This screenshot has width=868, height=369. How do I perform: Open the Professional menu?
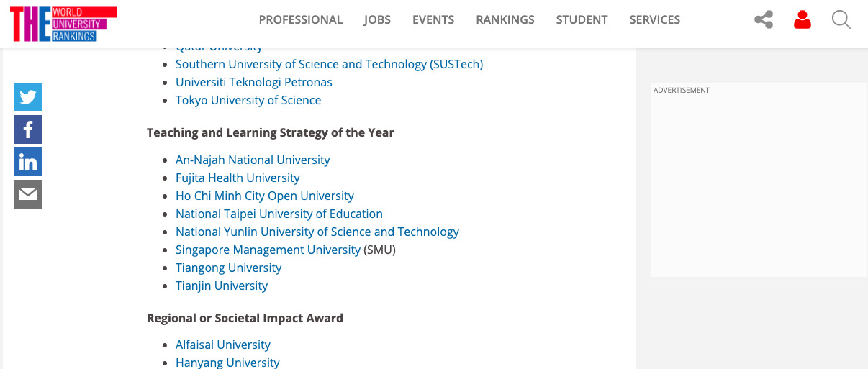click(x=301, y=20)
